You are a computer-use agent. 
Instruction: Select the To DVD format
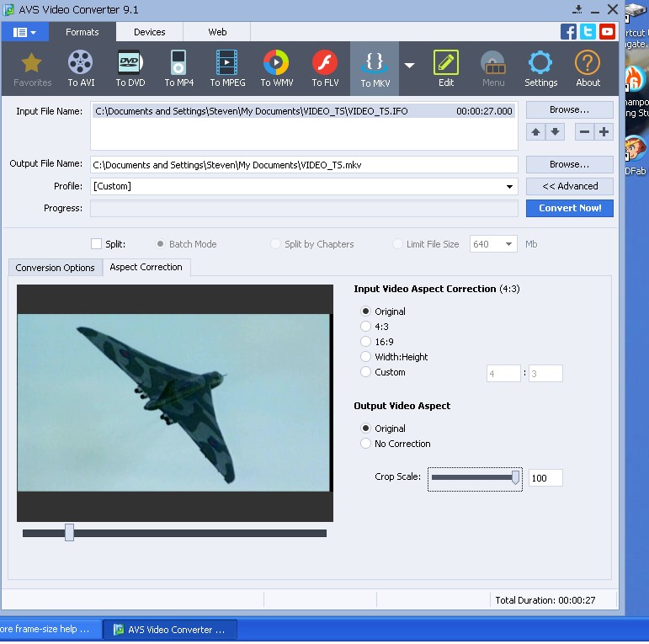coord(130,69)
